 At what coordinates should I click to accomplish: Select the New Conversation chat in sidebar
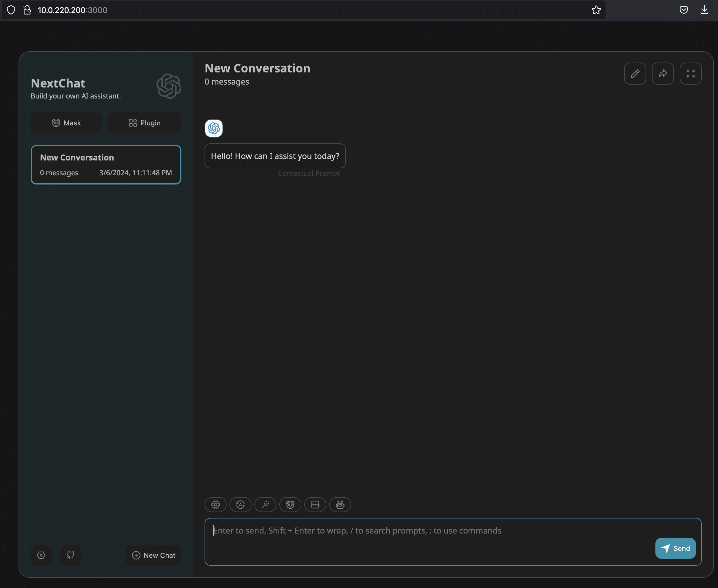[x=106, y=165]
